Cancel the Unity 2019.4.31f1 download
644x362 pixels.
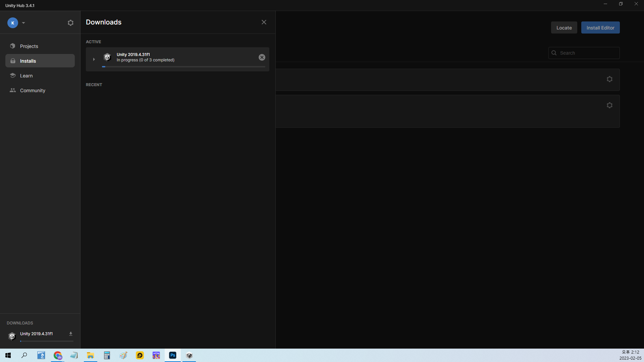[262, 57]
